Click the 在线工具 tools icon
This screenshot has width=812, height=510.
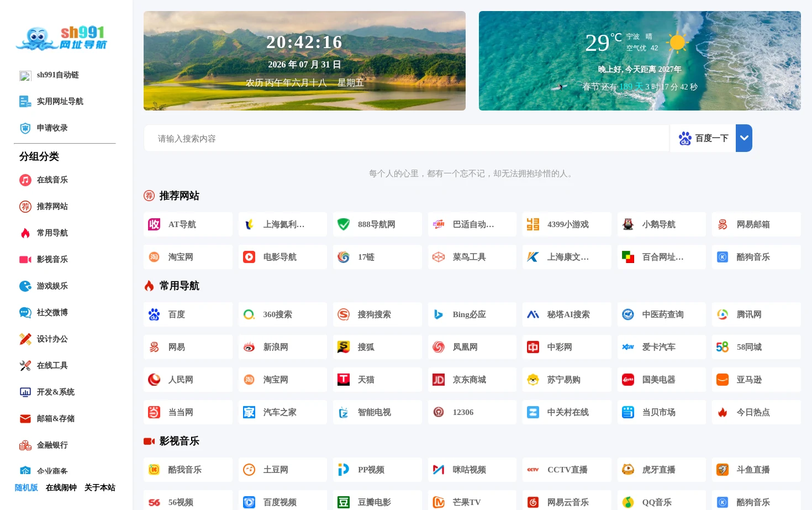(25, 366)
